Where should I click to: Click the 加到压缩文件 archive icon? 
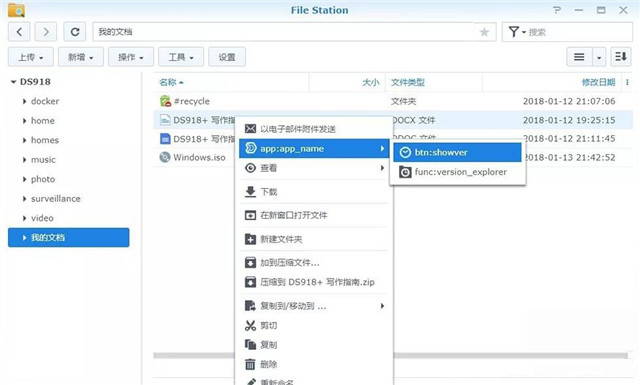(250, 263)
